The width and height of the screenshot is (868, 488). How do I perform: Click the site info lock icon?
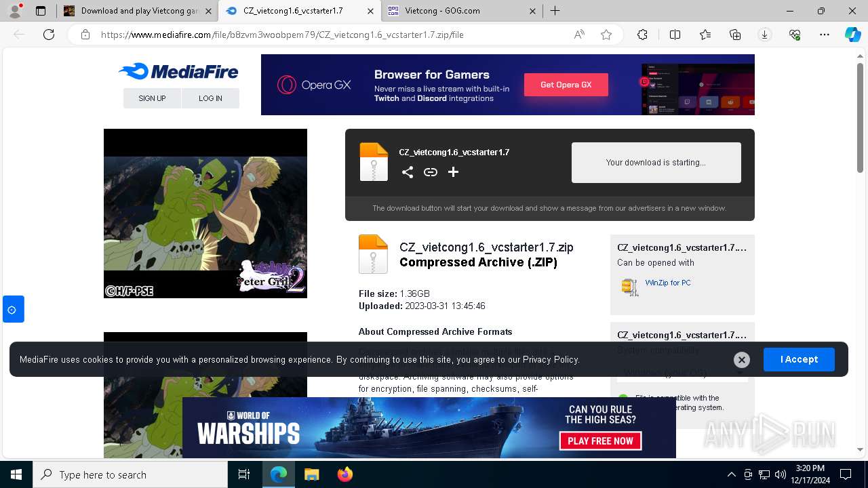click(x=85, y=35)
